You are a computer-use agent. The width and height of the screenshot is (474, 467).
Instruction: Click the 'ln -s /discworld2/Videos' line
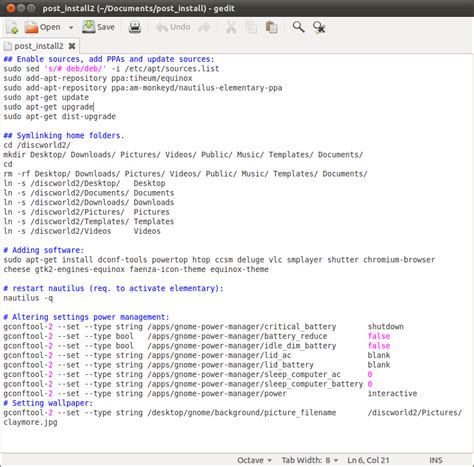pos(82,231)
